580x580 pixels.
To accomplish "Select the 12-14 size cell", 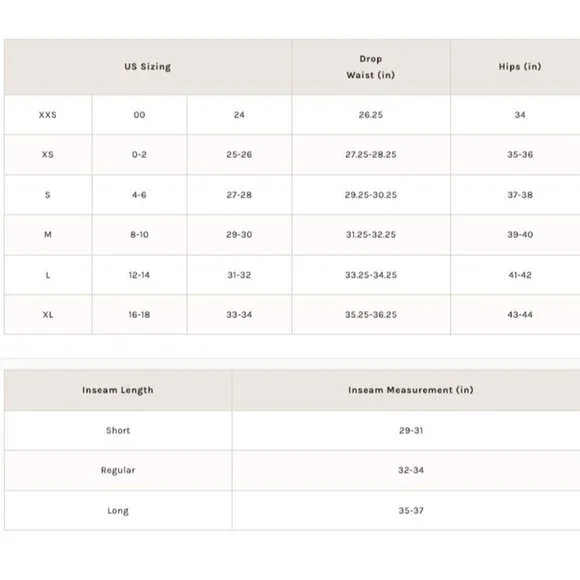I will (139, 275).
